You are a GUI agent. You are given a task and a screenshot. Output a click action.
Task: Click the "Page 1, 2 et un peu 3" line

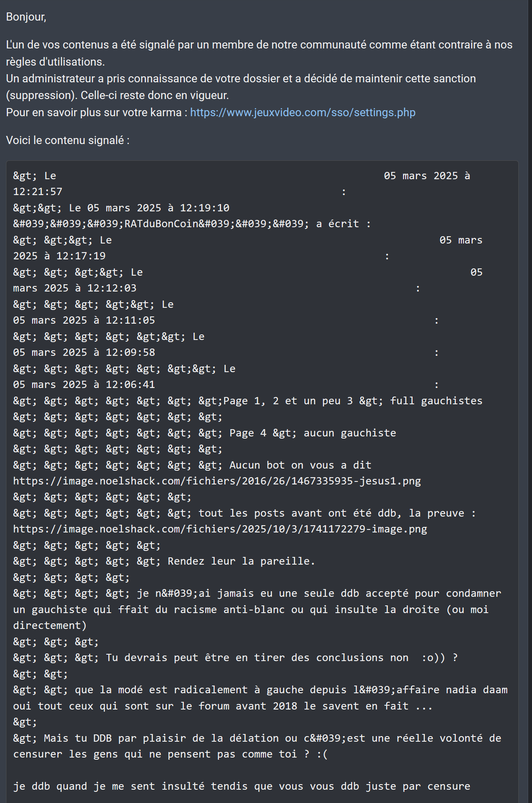pyautogui.click(x=248, y=401)
